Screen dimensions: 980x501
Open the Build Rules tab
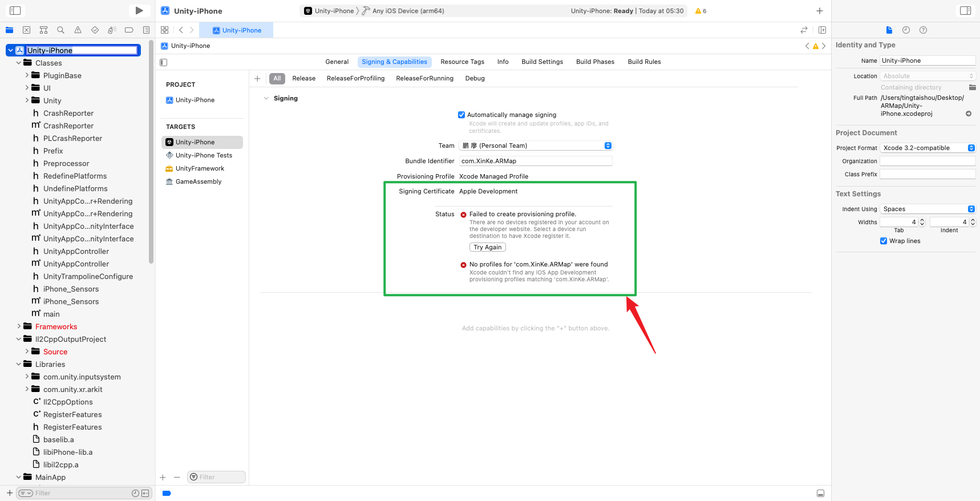tap(644, 62)
